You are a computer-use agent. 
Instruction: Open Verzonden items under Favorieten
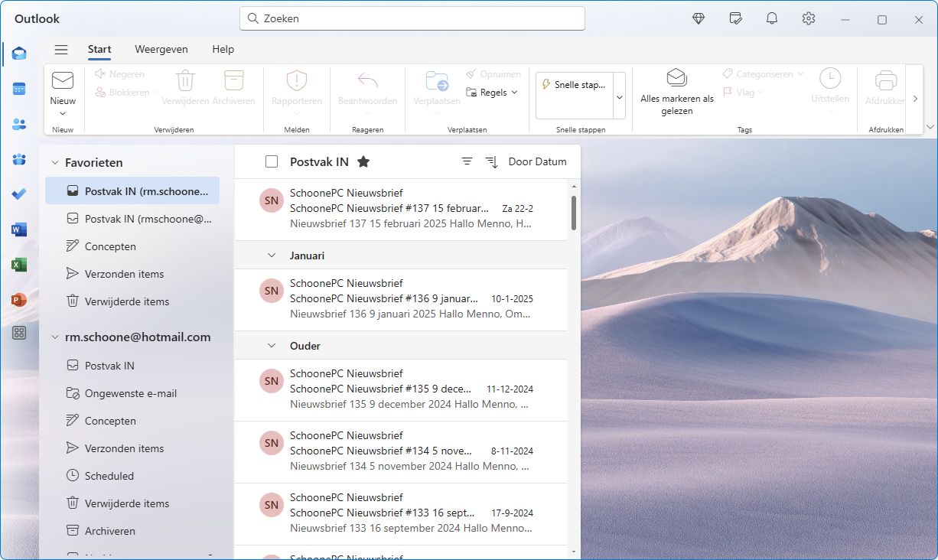132,274
